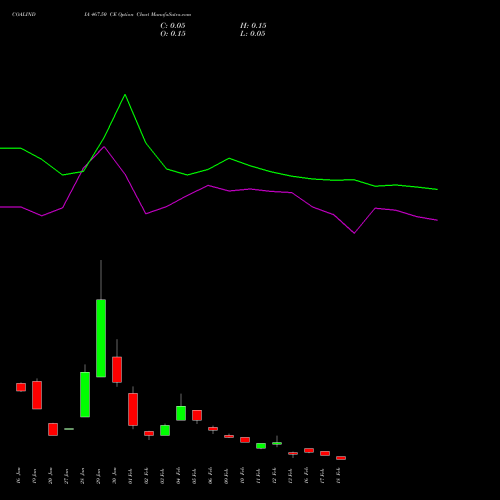Click the close value 'C: 0.05'
Viewport: 500px width, 500px height.
coord(173,26)
